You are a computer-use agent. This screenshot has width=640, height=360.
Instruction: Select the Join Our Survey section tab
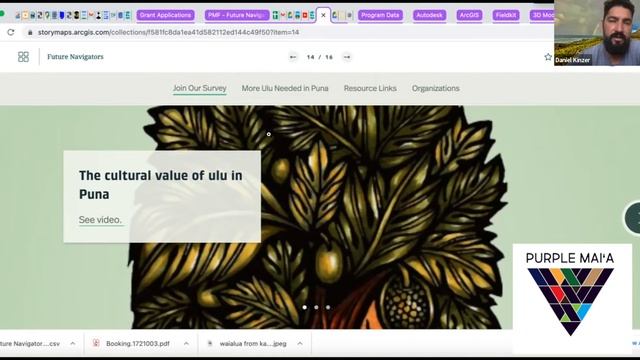tap(200, 88)
